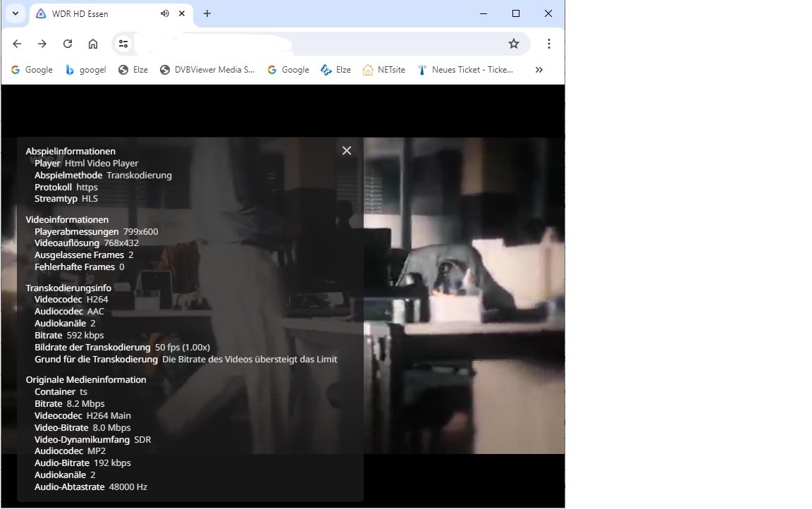
Task: Open the second Google bookmark
Action: point(288,70)
